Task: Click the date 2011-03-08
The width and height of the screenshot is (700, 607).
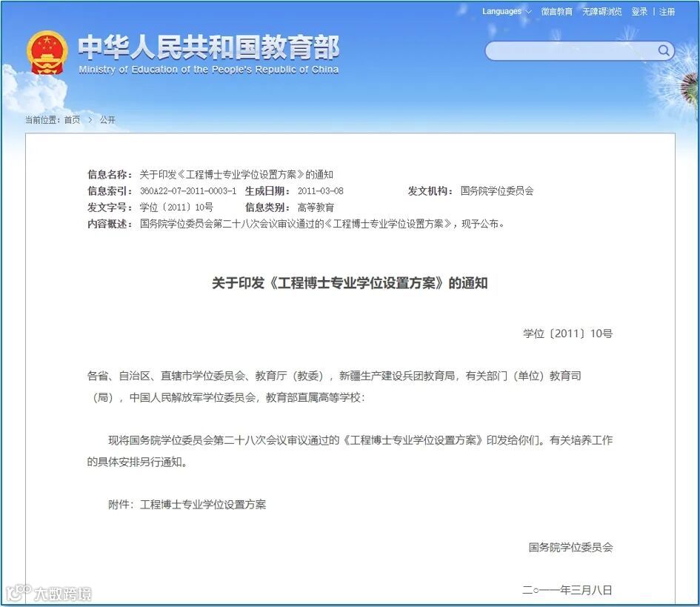Action: click(x=321, y=190)
